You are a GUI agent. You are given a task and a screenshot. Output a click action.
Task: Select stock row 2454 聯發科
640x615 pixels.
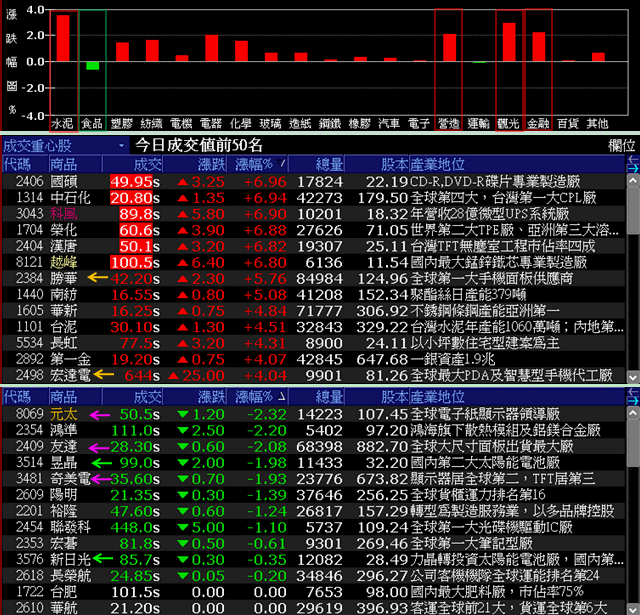tap(313, 527)
